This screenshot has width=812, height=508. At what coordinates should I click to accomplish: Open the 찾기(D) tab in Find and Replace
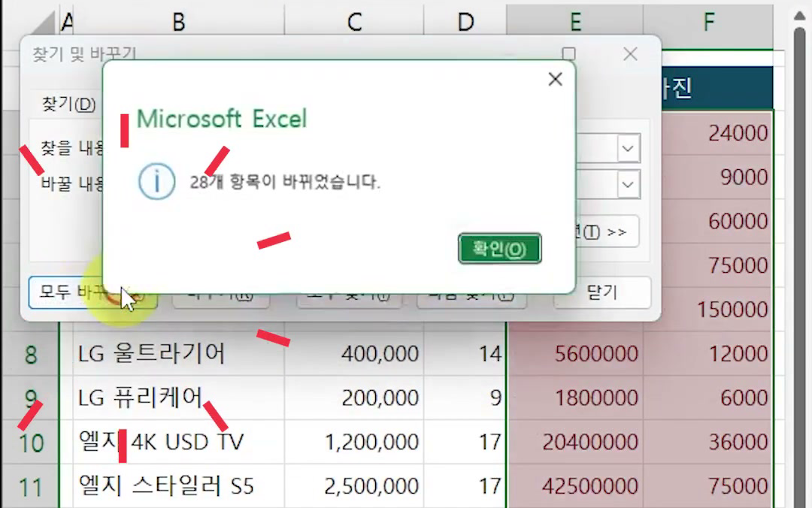68,104
